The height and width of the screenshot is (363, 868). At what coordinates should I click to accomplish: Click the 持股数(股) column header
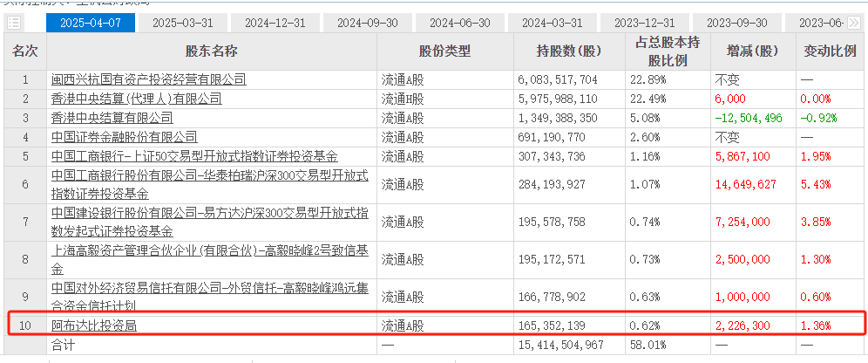[x=569, y=51]
